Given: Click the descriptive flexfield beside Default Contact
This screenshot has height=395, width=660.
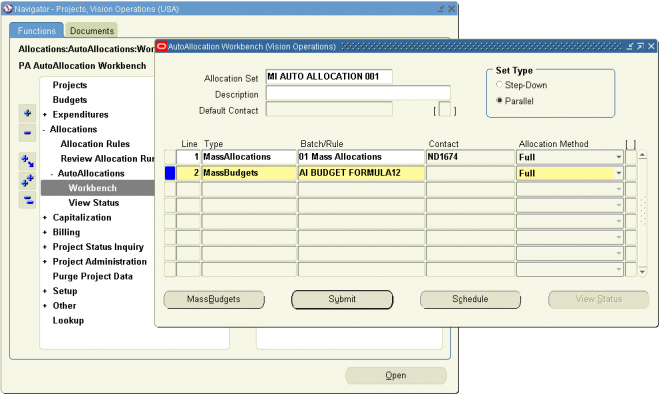Looking at the screenshot, I should [444, 109].
